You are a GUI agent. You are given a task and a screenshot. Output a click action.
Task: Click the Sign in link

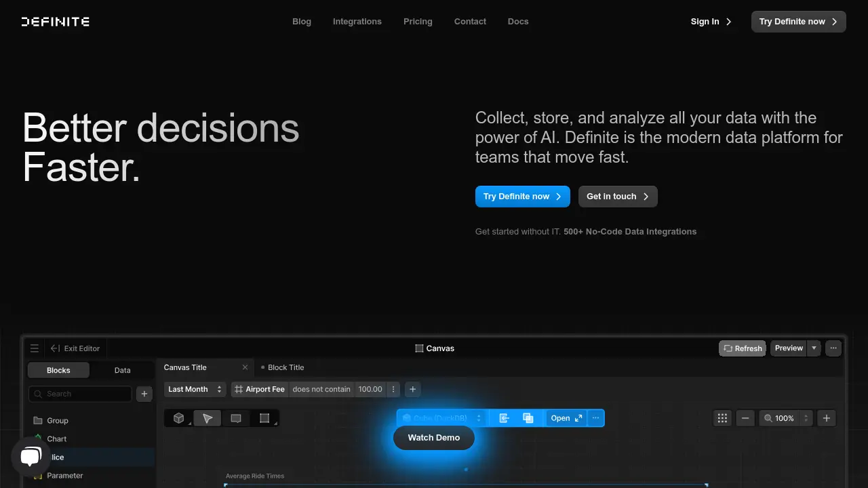pos(711,22)
